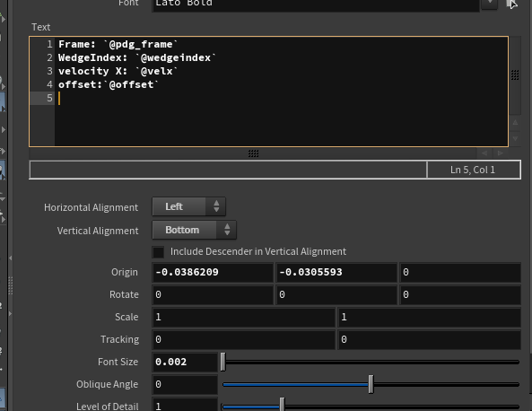Click the Scale parameter label

[126, 317]
